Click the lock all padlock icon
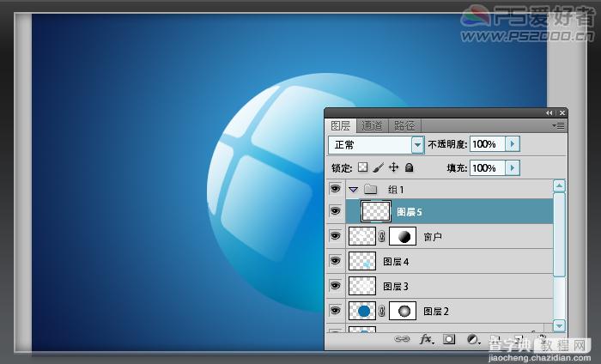 tap(410, 167)
